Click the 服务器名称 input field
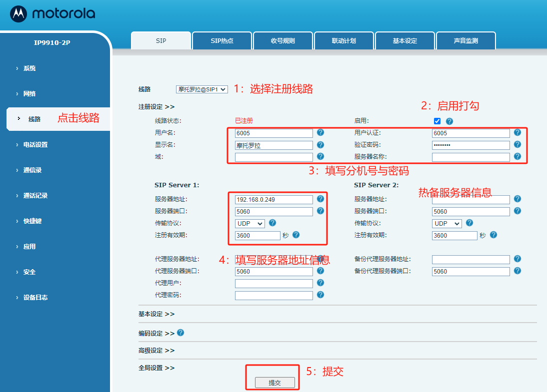 click(x=471, y=157)
